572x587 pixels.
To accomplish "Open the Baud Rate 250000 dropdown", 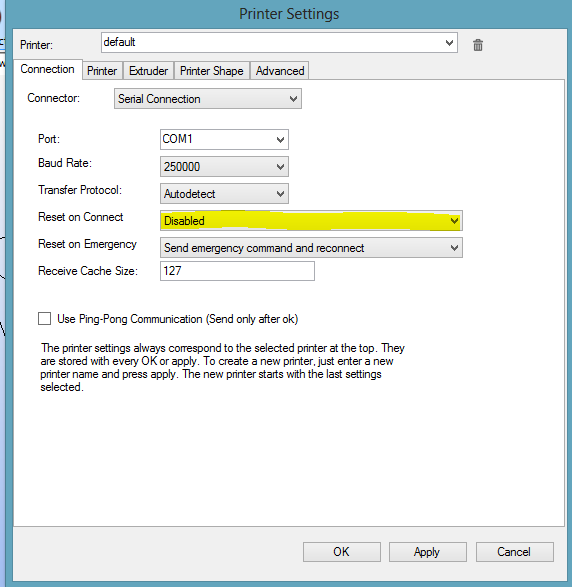I will 224,167.
